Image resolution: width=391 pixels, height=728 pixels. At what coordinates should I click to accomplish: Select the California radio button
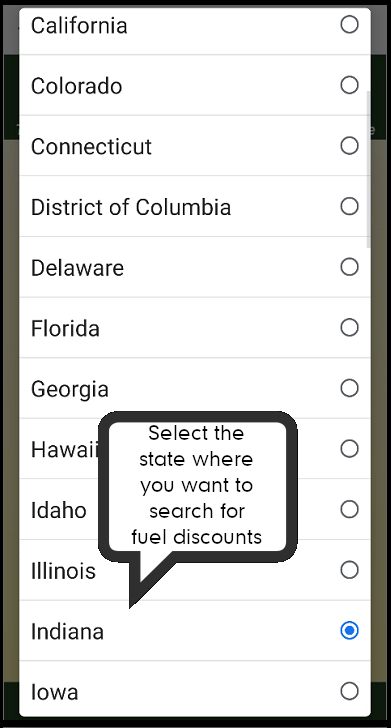[x=349, y=25]
